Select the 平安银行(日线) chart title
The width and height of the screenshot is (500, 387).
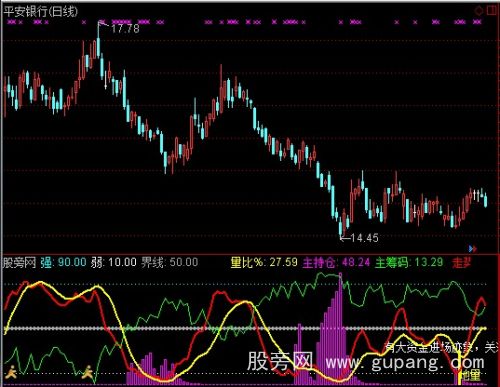(x=40, y=12)
